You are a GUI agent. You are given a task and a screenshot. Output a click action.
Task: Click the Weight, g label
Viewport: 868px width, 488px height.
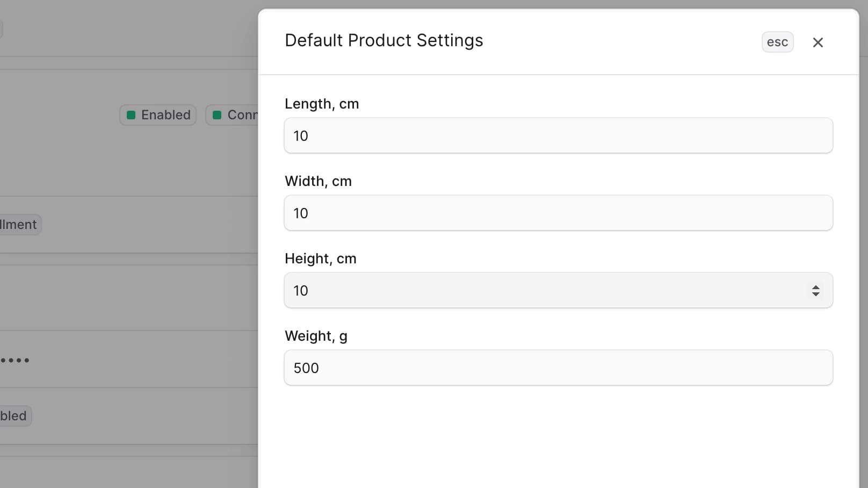316,336
